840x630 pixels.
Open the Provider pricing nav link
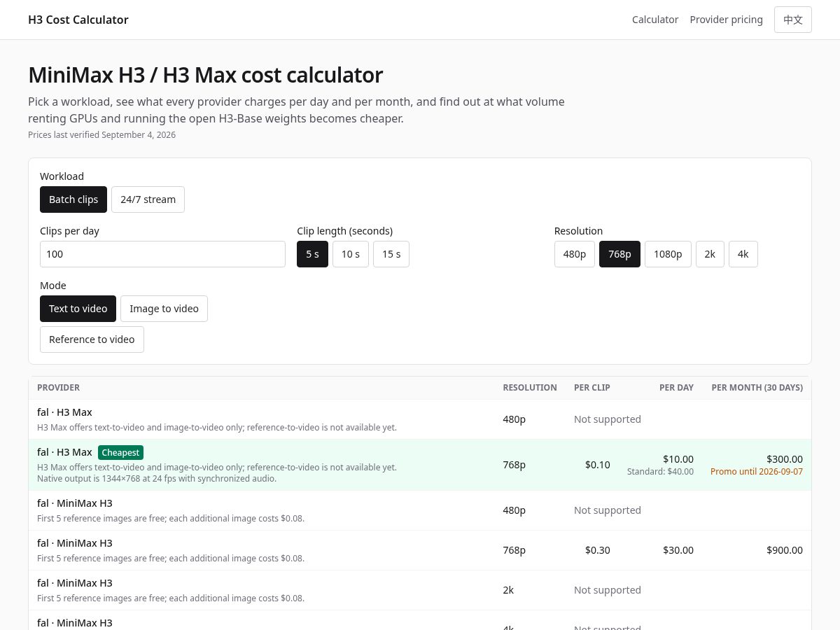tap(726, 20)
